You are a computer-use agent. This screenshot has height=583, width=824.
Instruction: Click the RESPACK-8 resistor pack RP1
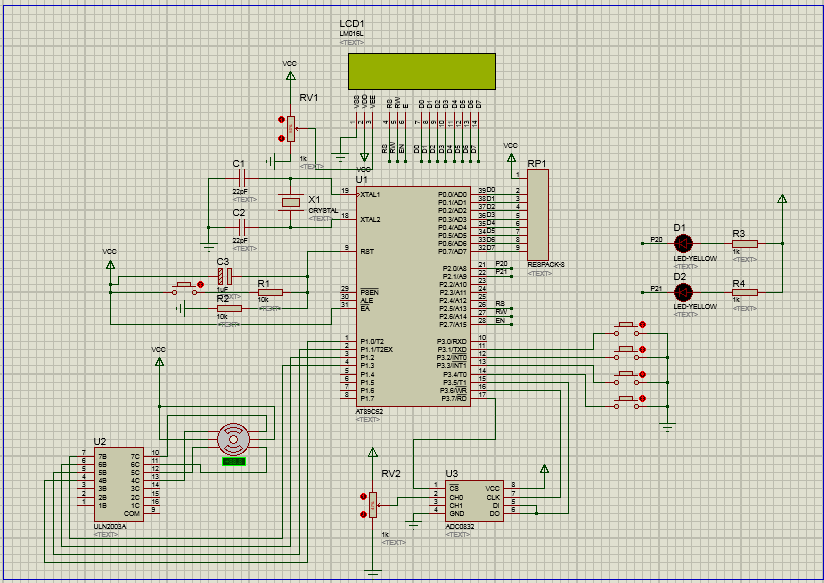538,214
